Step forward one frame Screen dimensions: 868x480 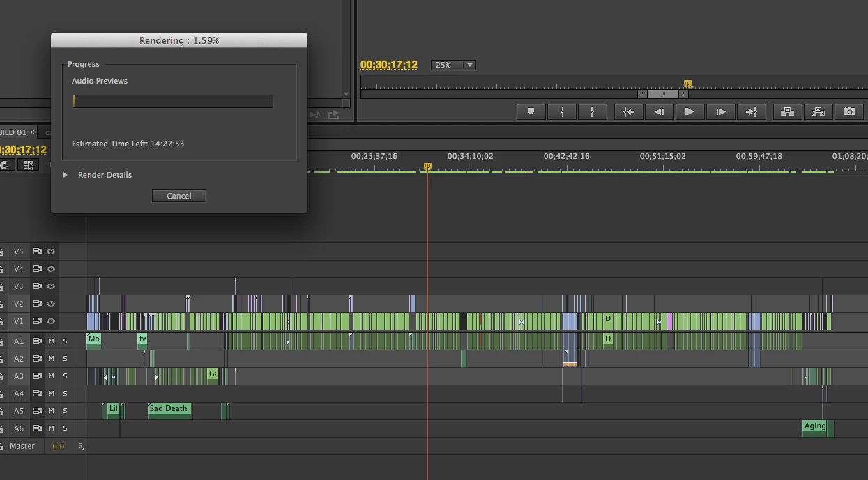(721, 111)
